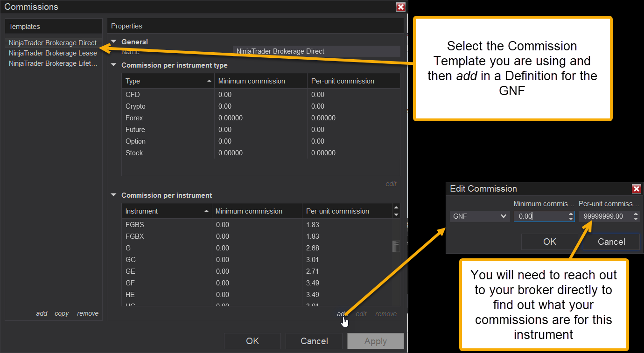Viewport: 644px width, 353px height.
Task: Select the NinjaTrader Brokerage Lifet… template
Action: coord(53,63)
